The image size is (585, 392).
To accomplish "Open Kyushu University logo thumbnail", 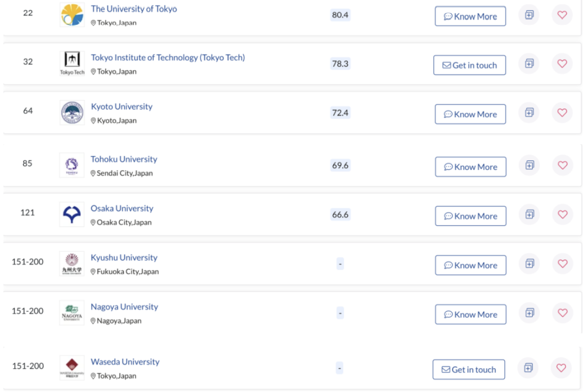I will tap(71, 264).
